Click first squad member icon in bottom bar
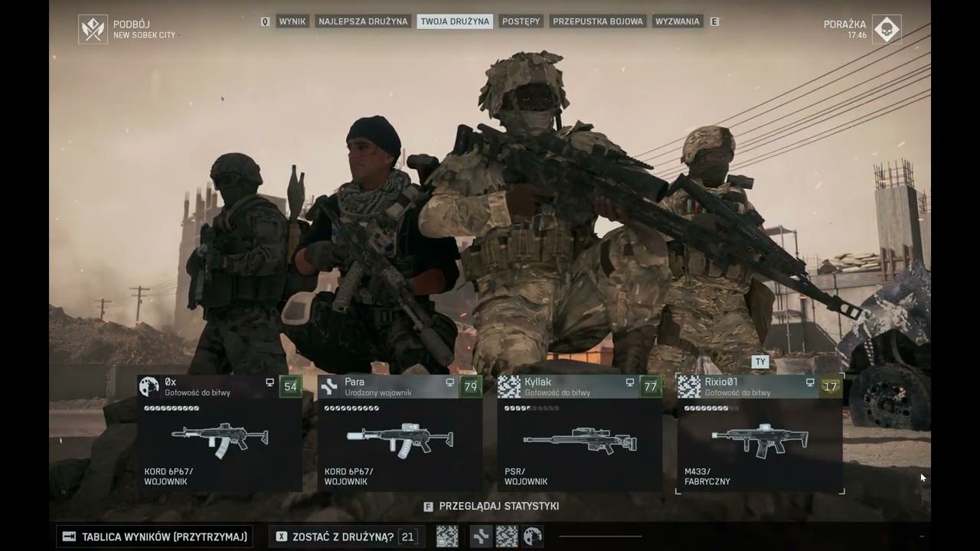Screen dimensions: 980x551 [x=446, y=536]
